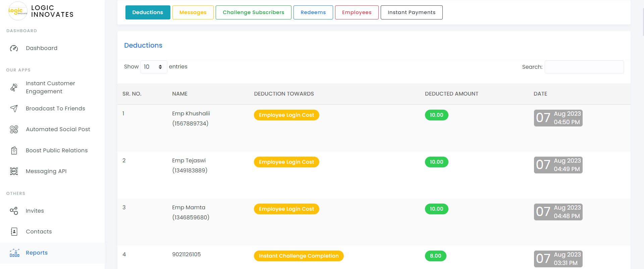Viewport: 644px width, 269px height.
Task: Click Employee Login Cost badge for Emp Khushalii
Action: pos(286,115)
